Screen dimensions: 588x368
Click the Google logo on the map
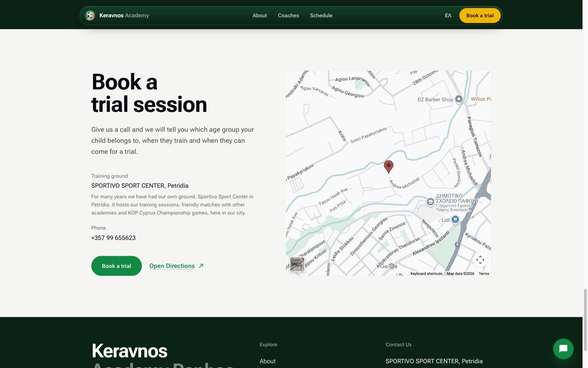(388, 266)
